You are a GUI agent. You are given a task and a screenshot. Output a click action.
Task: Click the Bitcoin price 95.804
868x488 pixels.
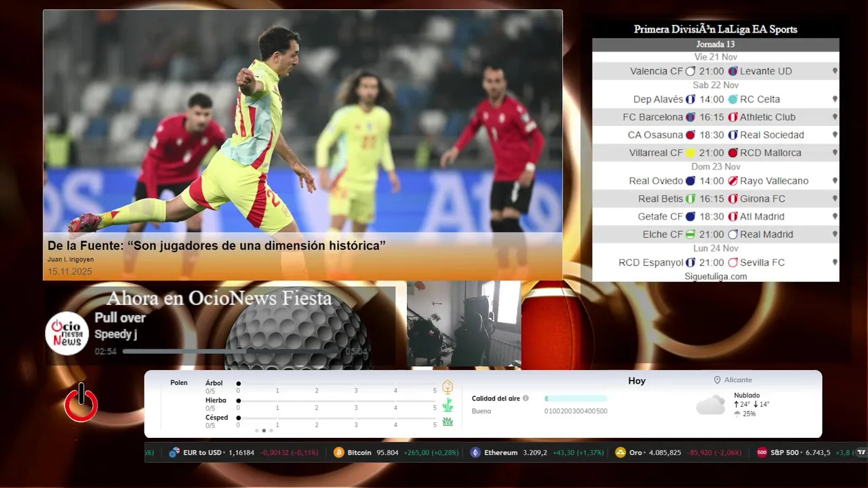[x=387, y=453]
